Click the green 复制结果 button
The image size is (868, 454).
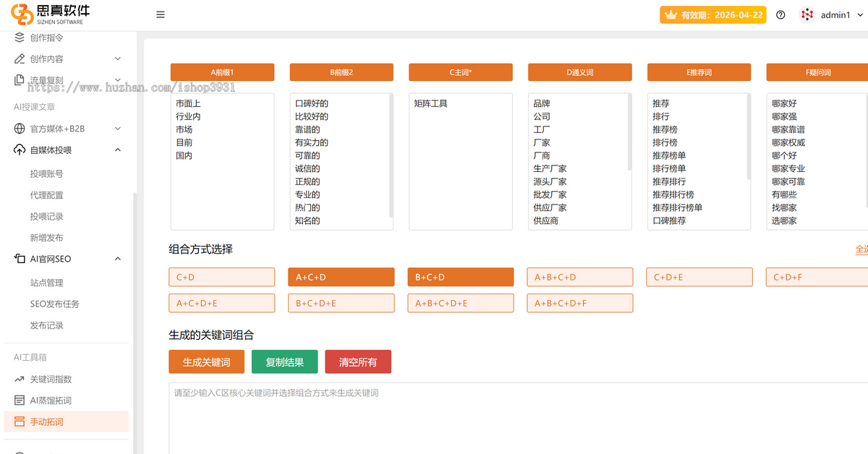point(284,362)
